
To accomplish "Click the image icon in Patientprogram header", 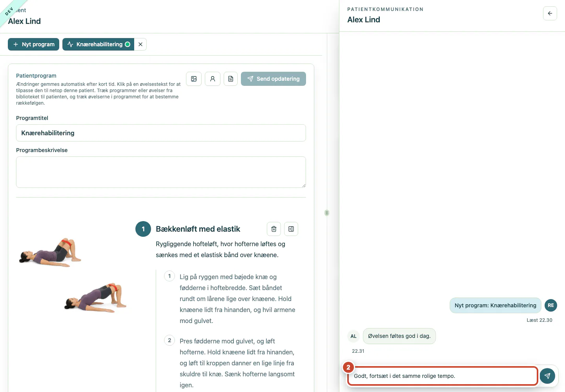I will pos(194,79).
